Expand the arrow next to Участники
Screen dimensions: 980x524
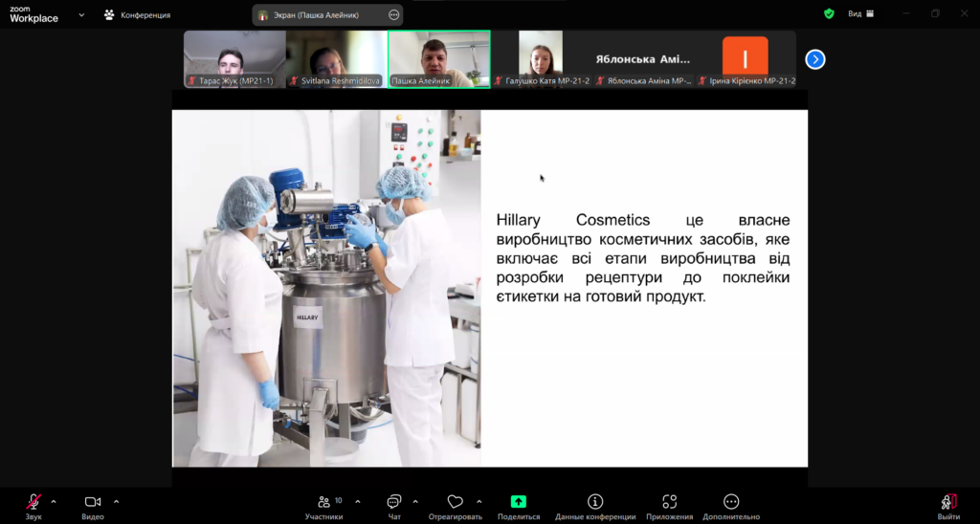tap(358, 501)
